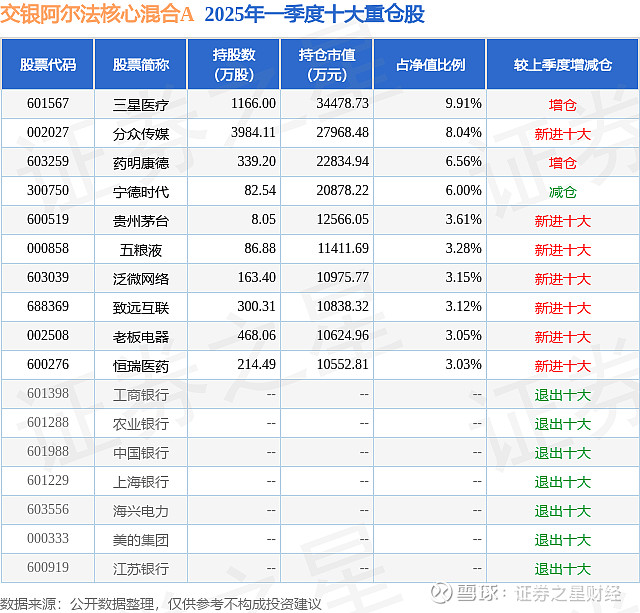Click the 2025年一季度十大重仓股 heading
This screenshot has height=613, width=640.
tap(315, 14)
